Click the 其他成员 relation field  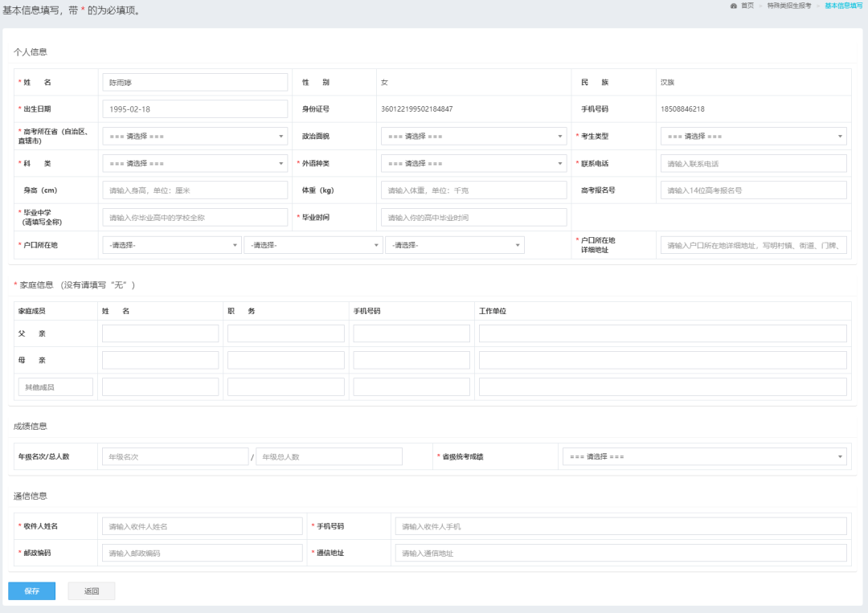pos(55,386)
